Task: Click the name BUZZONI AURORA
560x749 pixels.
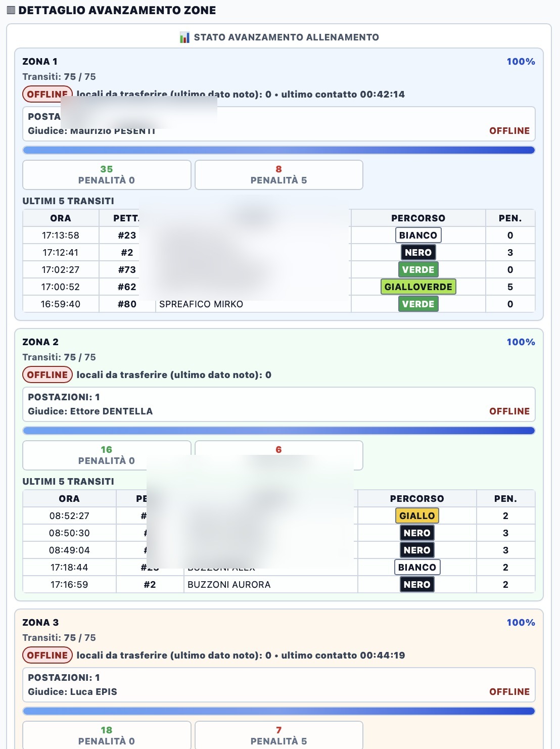Action: [x=229, y=585]
